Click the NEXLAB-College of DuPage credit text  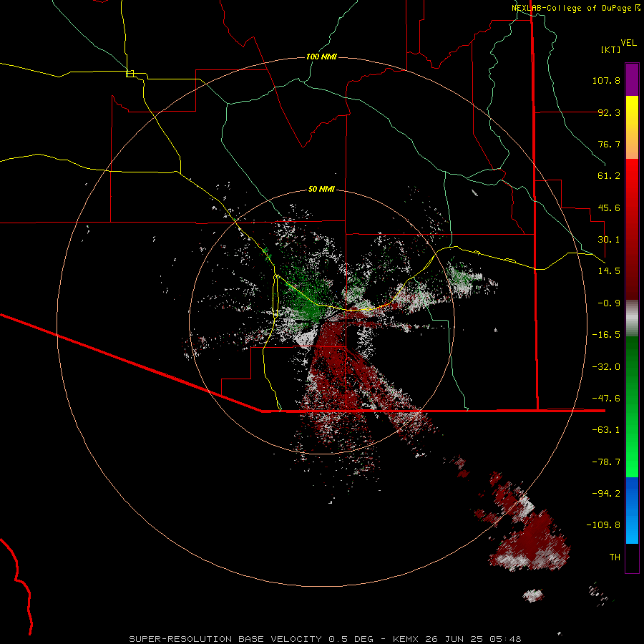pyautogui.click(x=575, y=8)
